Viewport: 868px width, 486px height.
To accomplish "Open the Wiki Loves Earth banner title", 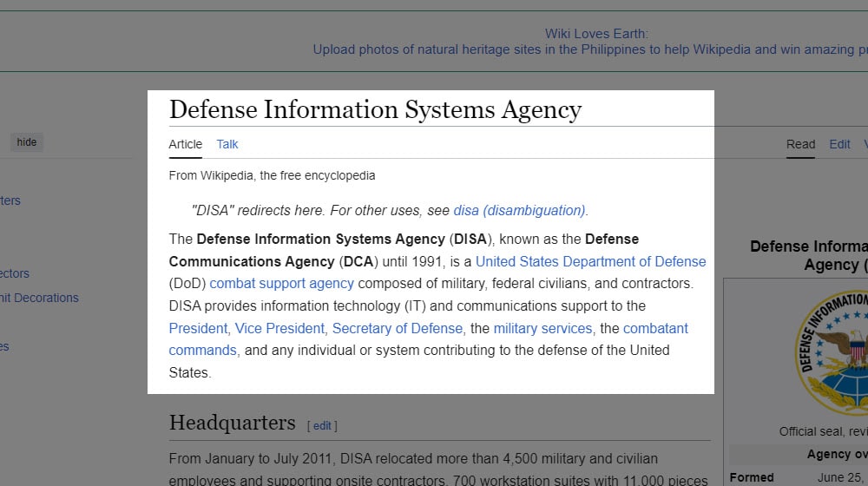I will click(x=596, y=34).
